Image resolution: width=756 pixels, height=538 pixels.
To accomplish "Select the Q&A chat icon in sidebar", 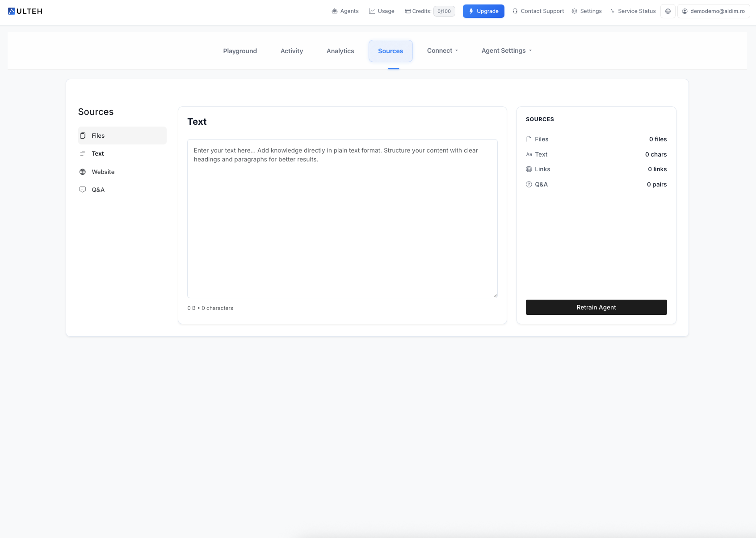I will (x=82, y=189).
